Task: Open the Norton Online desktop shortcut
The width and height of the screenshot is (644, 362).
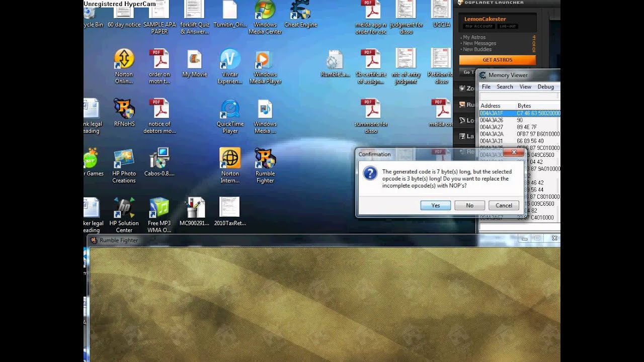Action: [124, 66]
